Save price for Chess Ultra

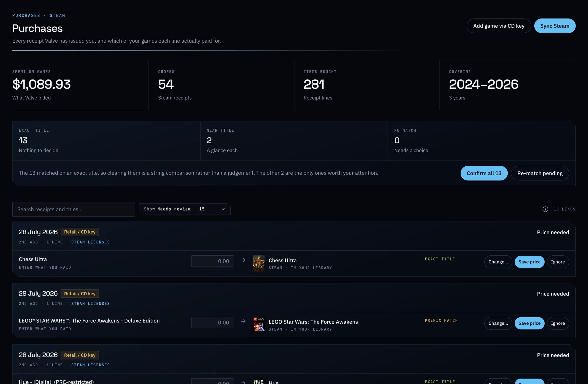coord(529,262)
